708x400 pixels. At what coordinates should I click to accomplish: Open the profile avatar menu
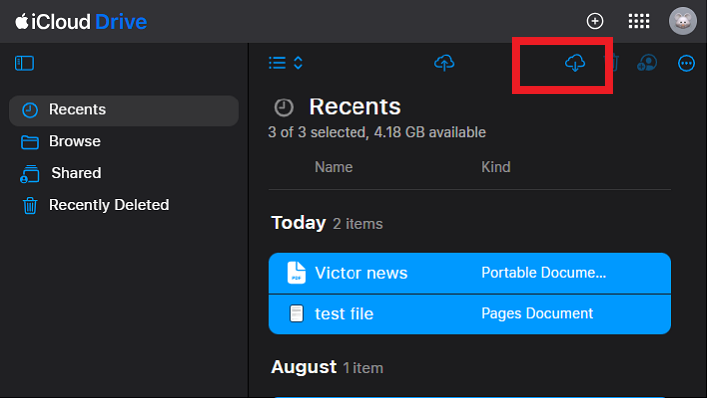tap(682, 21)
